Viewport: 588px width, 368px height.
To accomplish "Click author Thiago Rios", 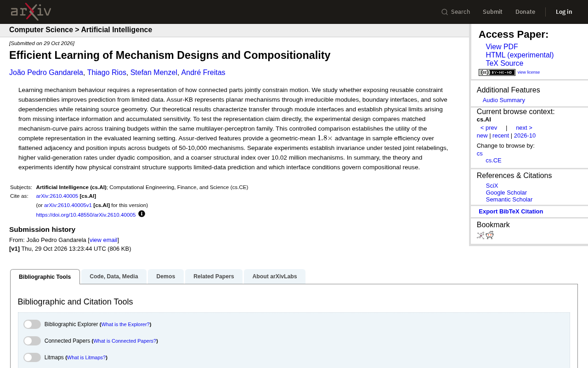I will pos(107,73).
